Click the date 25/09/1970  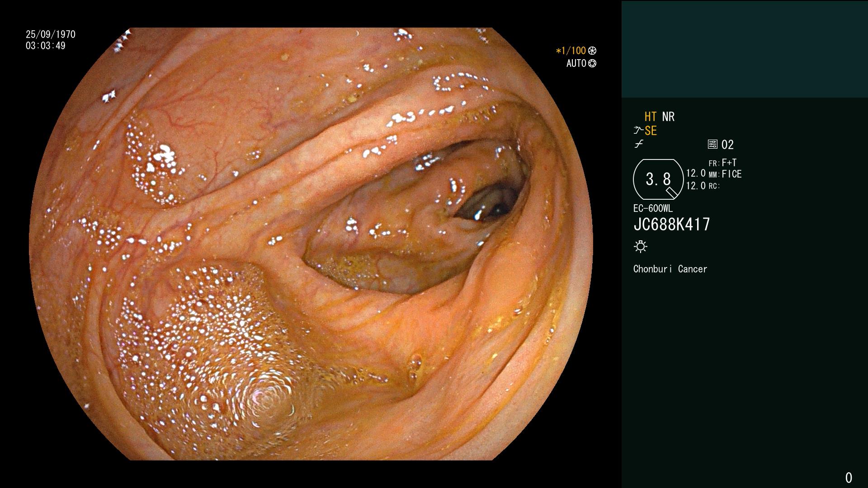click(x=51, y=34)
